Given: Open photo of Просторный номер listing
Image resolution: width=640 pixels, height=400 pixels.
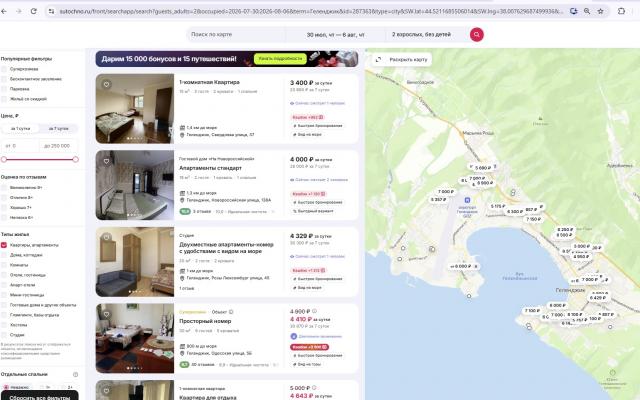Looking at the screenshot, I should click(135, 338).
